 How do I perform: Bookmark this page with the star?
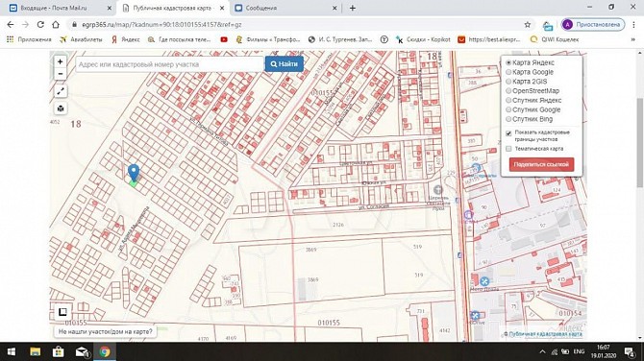(528, 25)
